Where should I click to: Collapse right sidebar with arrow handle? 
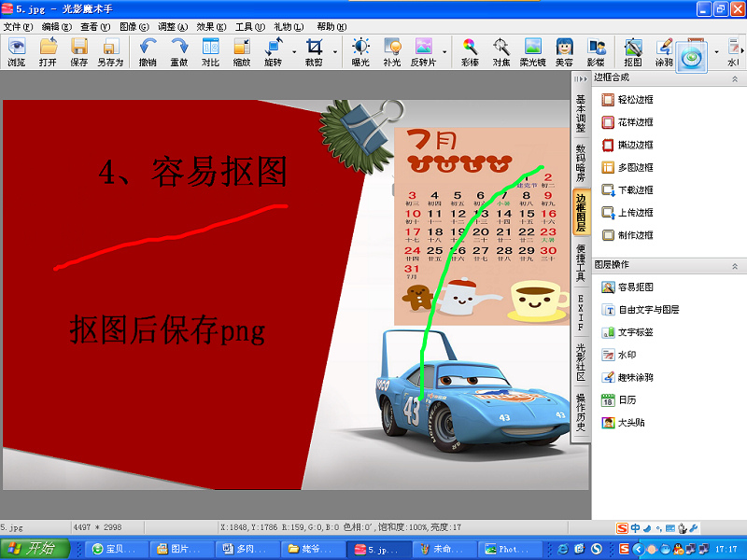click(581, 79)
